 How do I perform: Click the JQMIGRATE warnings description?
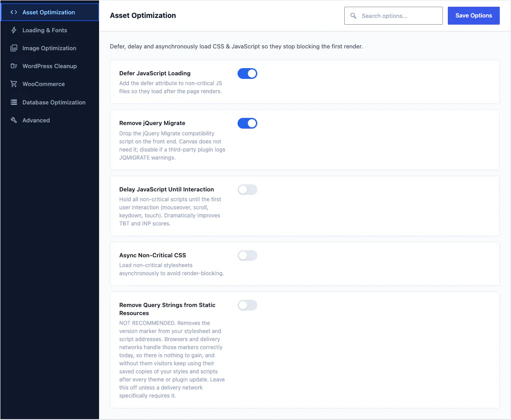click(x=172, y=145)
